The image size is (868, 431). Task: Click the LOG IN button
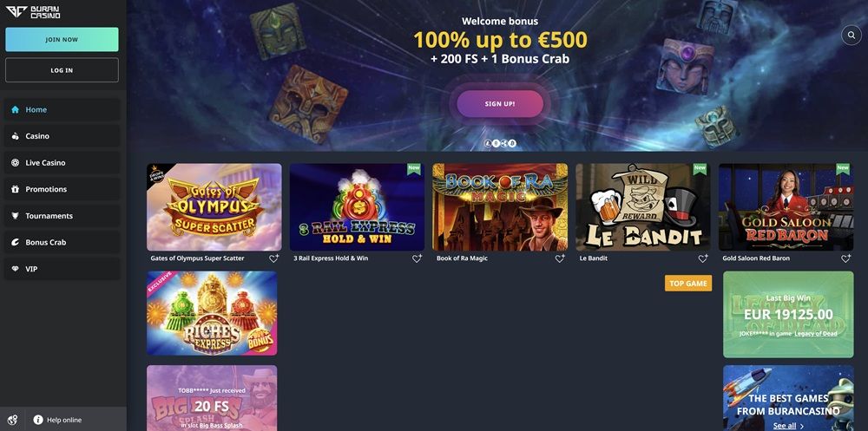(62, 70)
